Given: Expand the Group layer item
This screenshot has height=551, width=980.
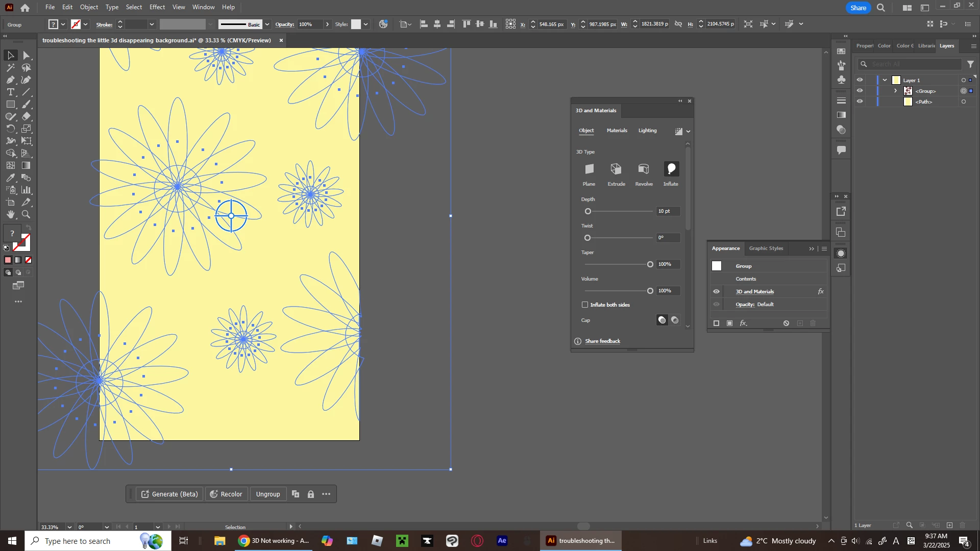Looking at the screenshot, I should (x=895, y=91).
